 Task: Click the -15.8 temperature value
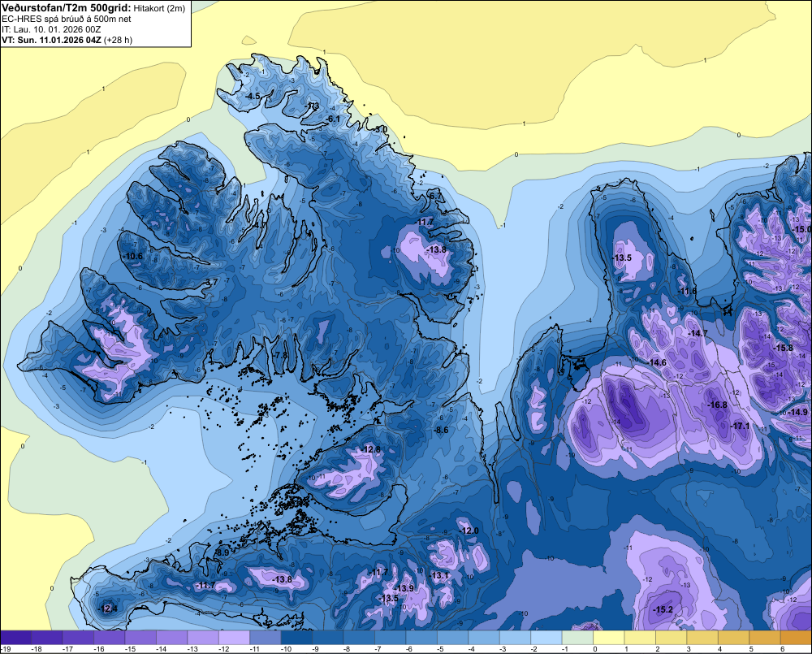pyautogui.click(x=783, y=348)
